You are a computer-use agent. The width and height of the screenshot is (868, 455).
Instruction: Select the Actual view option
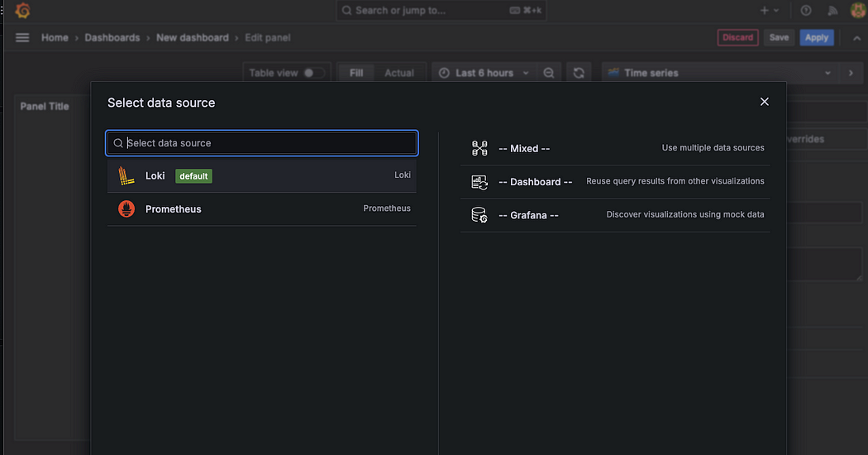point(399,73)
